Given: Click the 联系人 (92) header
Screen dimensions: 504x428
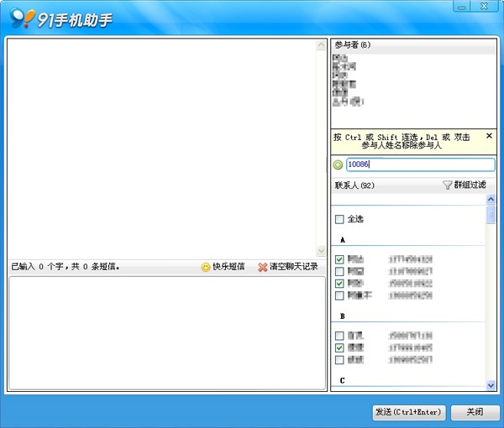Looking at the screenshot, I should (354, 185).
